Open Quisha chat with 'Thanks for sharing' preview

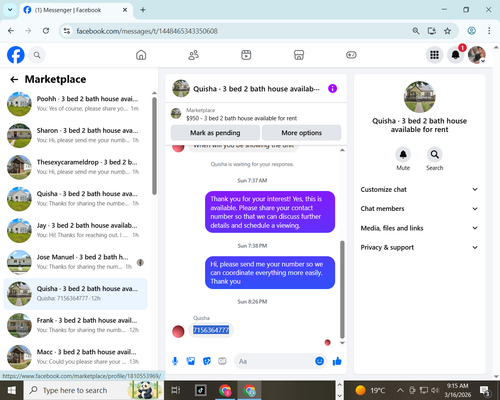coord(75,199)
